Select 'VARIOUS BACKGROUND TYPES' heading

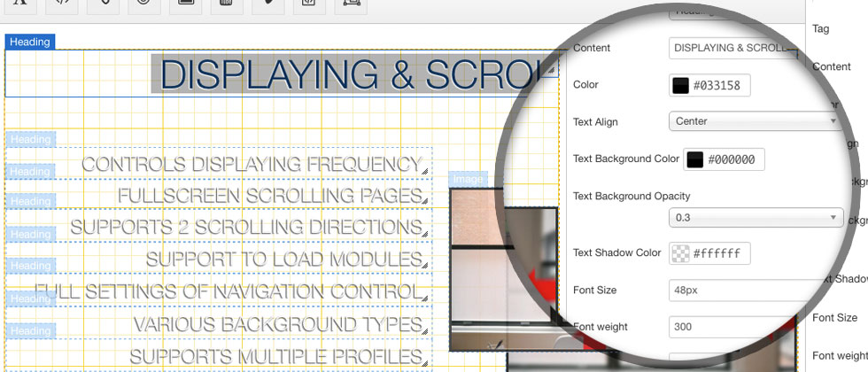277,324
